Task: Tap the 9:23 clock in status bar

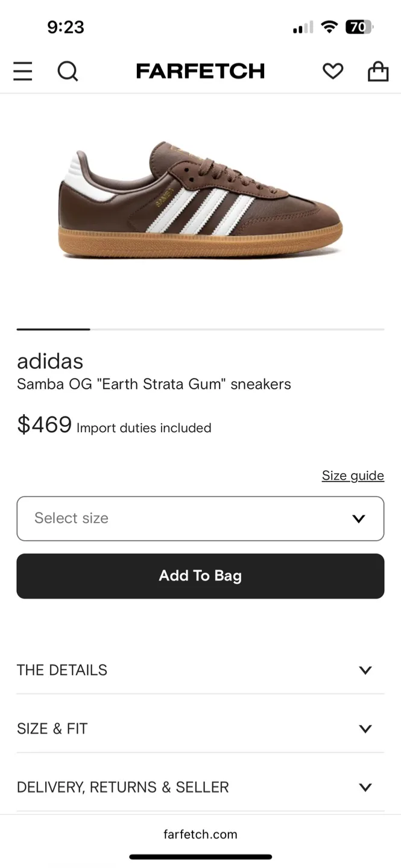Action: 65,27
